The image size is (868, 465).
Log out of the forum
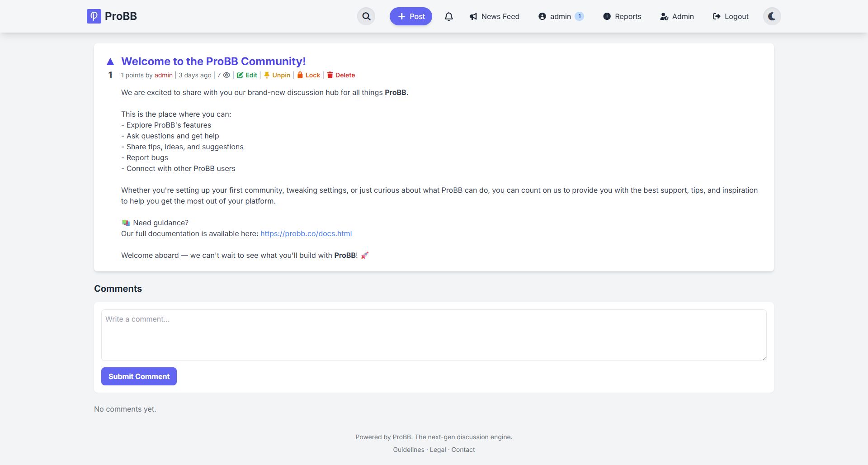coord(731,16)
